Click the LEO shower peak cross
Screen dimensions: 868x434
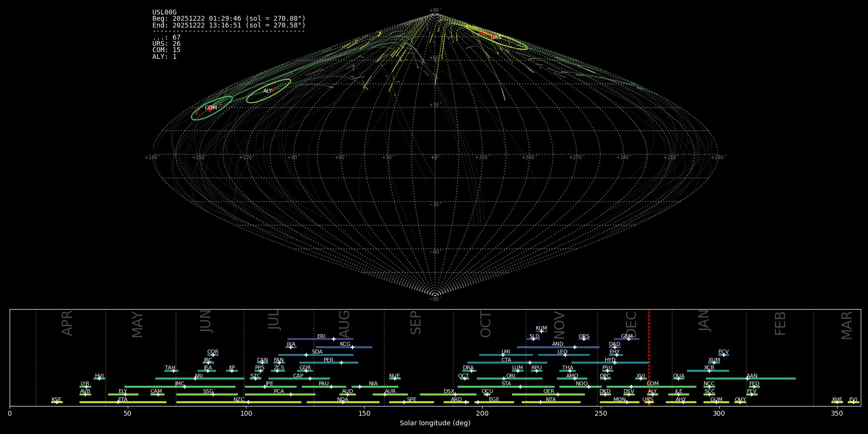[x=565, y=355]
